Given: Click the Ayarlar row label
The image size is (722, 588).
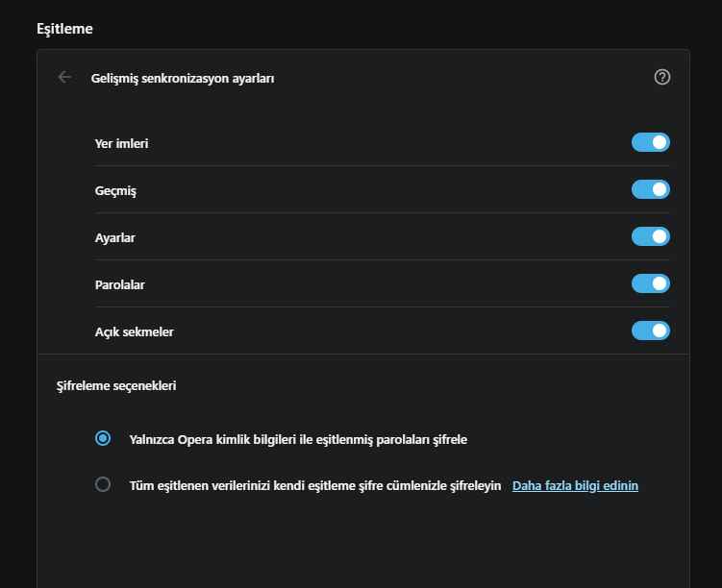Looking at the screenshot, I should click(x=114, y=237).
